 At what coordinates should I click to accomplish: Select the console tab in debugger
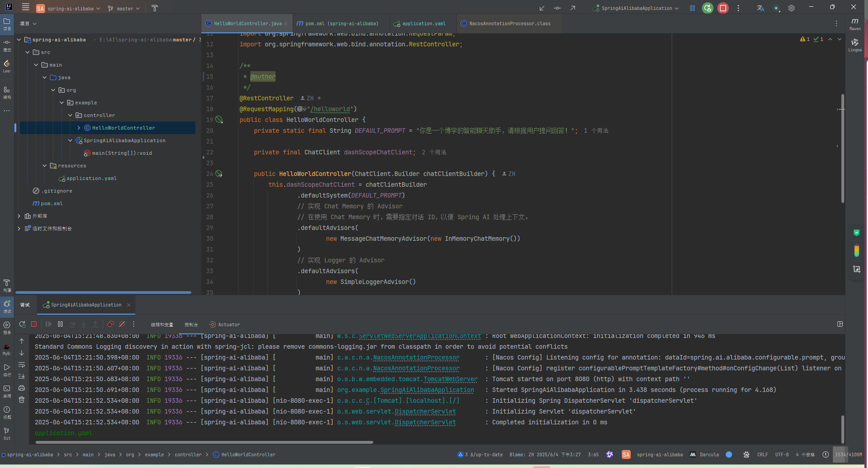[x=191, y=324]
